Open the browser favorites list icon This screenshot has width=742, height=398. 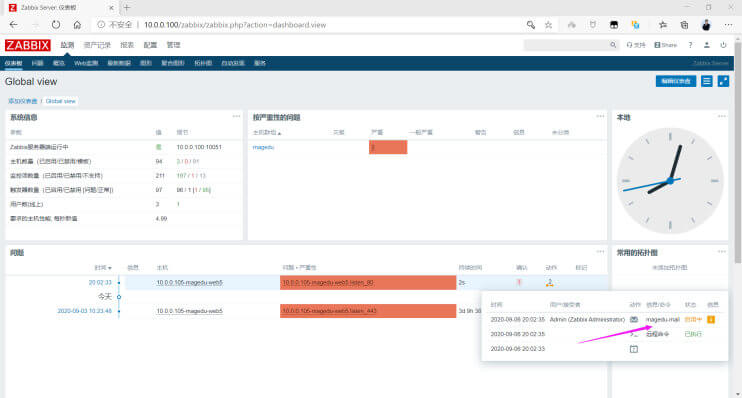[x=663, y=25]
